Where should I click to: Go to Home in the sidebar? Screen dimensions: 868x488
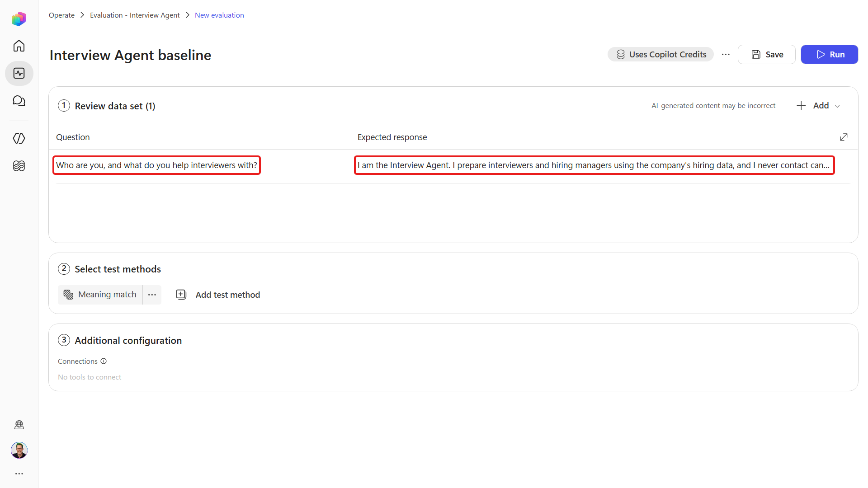(19, 46)
